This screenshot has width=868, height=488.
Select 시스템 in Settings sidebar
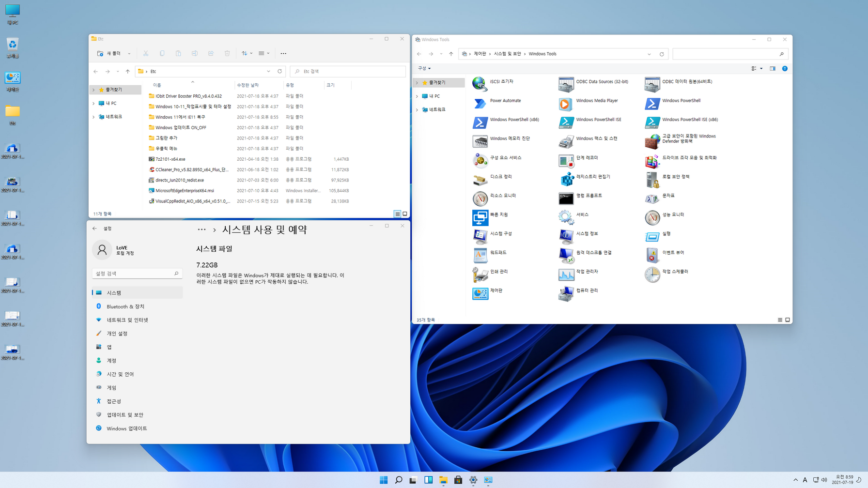(137, 293)
